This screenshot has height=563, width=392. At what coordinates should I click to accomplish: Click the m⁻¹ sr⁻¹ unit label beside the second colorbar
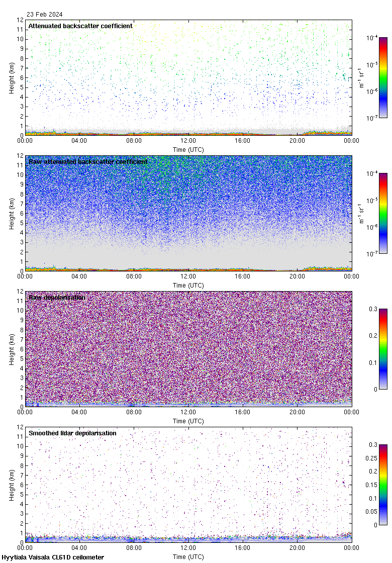click(362, 213)
